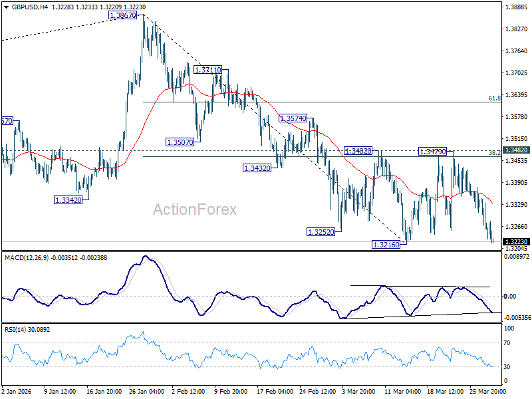
Task: Click the 16 Jan 20:00 date label
Action: point(104,392)
